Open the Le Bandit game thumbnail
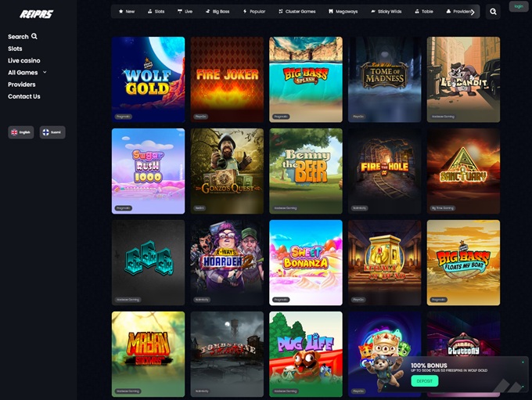This screenshot has height=400, width=532. pos(463,80)
